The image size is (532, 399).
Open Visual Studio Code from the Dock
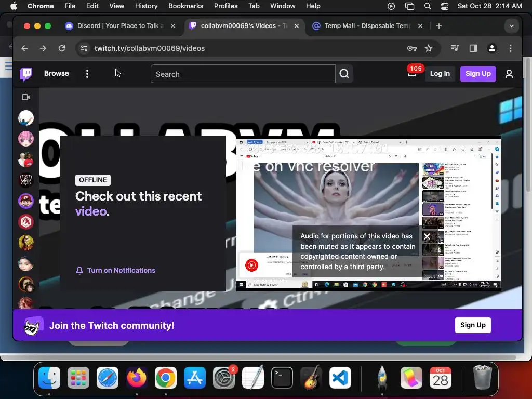tap(340, 378)
